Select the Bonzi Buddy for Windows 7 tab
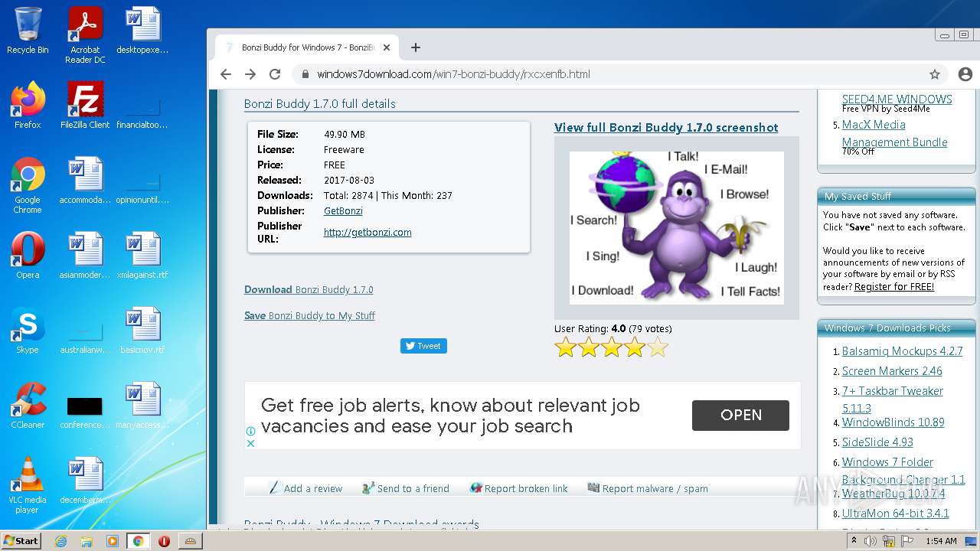 pyautogui.click(x=306, y=47)
